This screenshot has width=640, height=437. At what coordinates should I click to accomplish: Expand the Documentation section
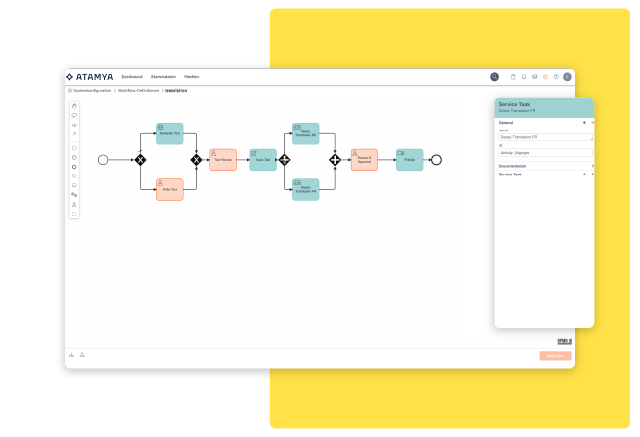click(x=592, y=166)
